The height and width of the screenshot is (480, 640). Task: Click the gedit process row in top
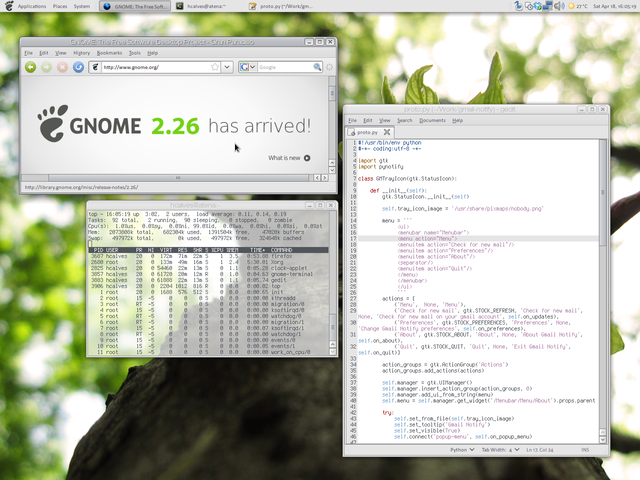pyautogui.click(x=208, y=280)
